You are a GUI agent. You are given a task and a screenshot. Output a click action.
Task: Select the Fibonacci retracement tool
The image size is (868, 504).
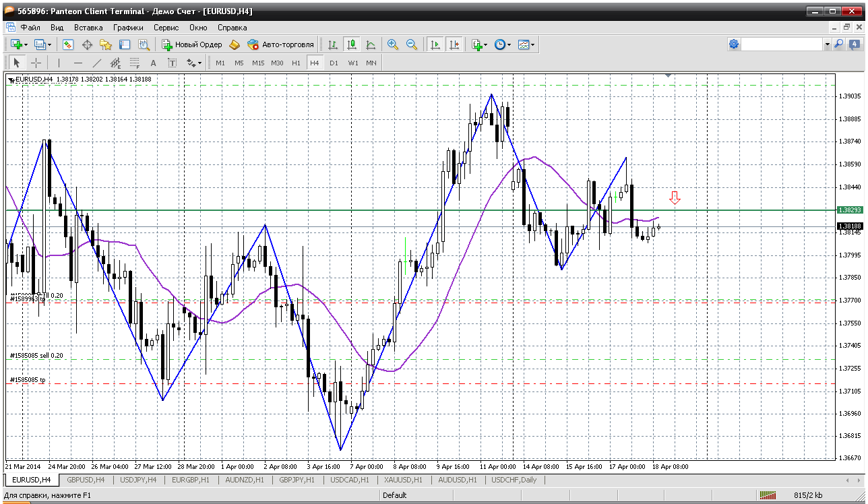pos(134,63)
